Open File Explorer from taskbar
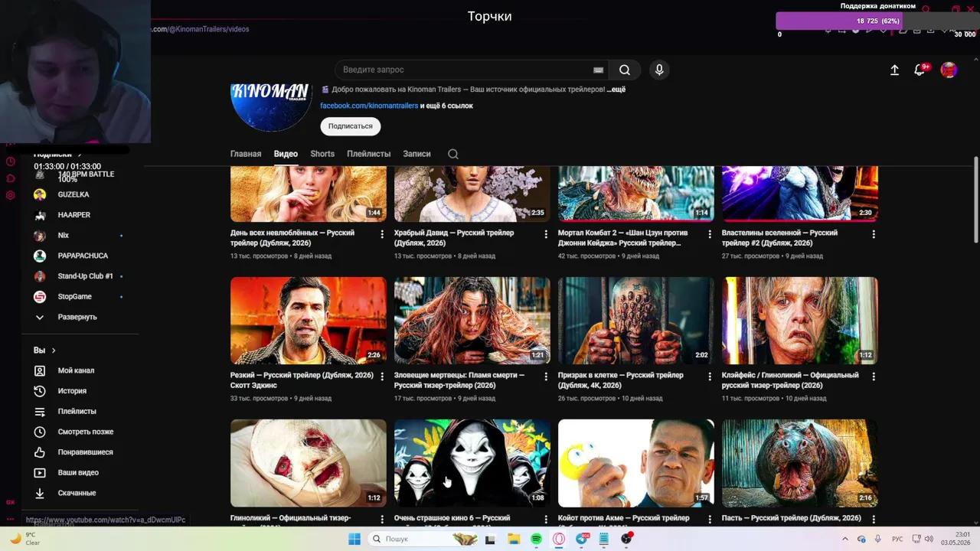Viewport: 980px width, 551px height. click(x=513, y=539)
